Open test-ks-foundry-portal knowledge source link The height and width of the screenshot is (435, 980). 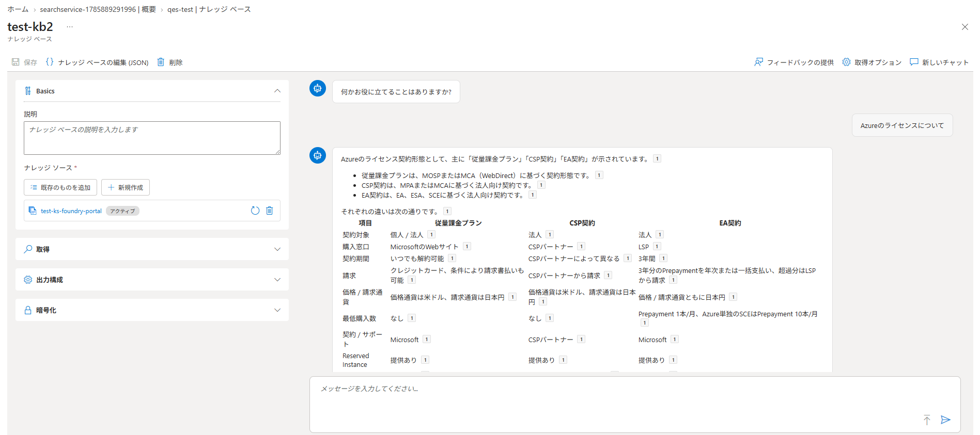pos(71,211)
